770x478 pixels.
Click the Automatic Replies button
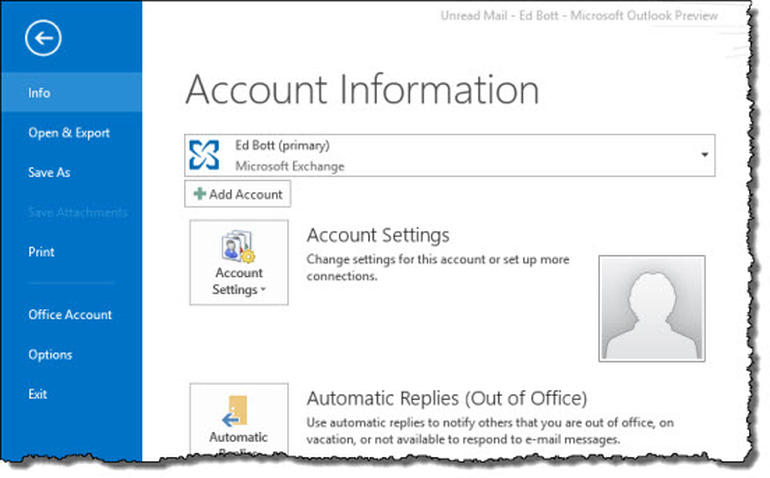(x=239, y=419)
